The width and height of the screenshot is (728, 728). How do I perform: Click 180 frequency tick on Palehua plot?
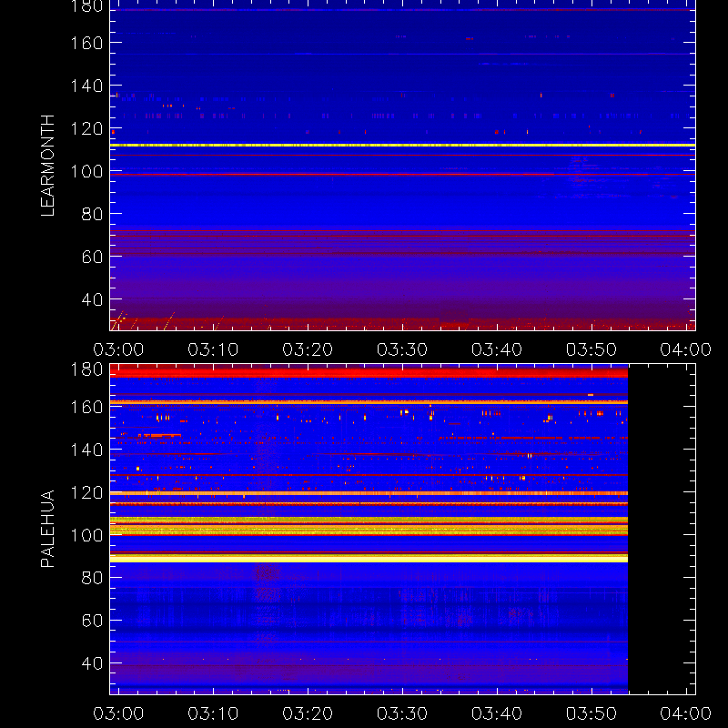click(x=86, y=369)
